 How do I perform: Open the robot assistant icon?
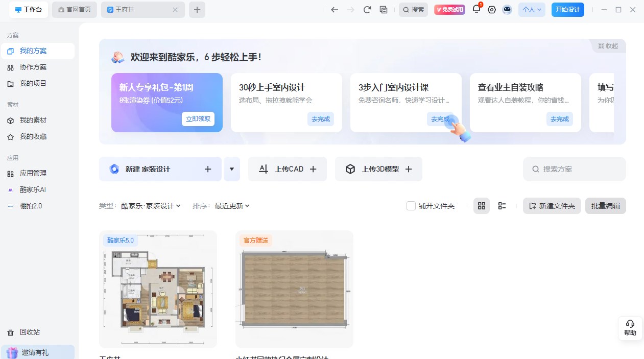click(x=507, y=10)
